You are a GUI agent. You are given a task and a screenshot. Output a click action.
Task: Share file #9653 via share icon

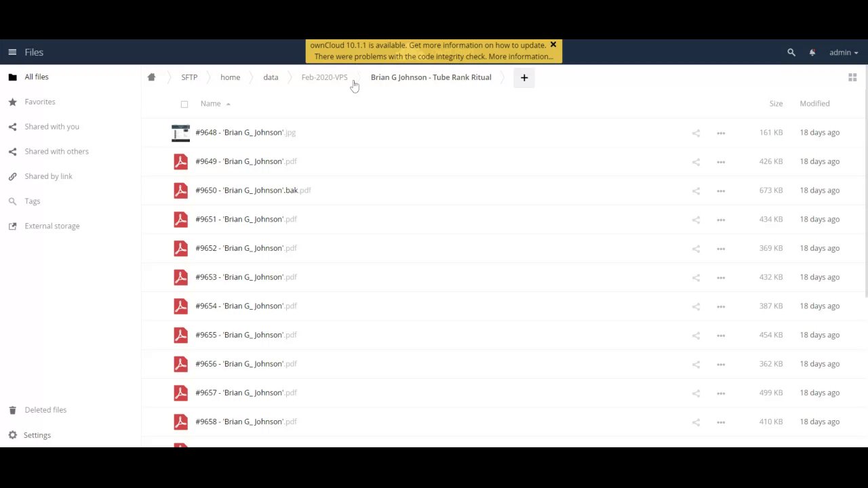(x=696, y=277)
